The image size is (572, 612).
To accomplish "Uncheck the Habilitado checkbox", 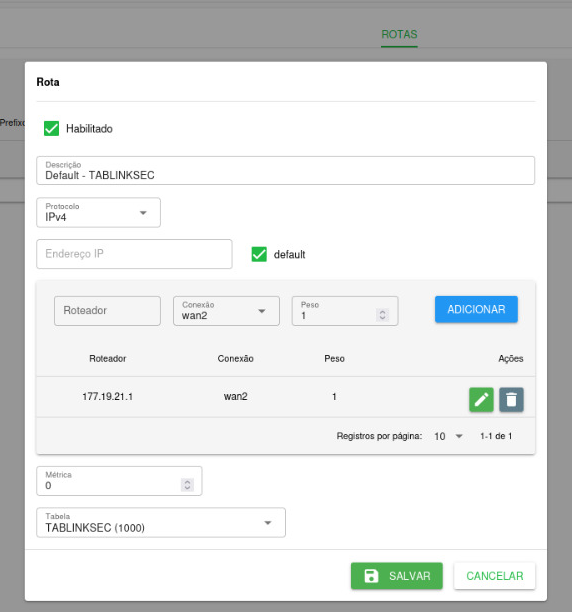I will click(52, 128).
